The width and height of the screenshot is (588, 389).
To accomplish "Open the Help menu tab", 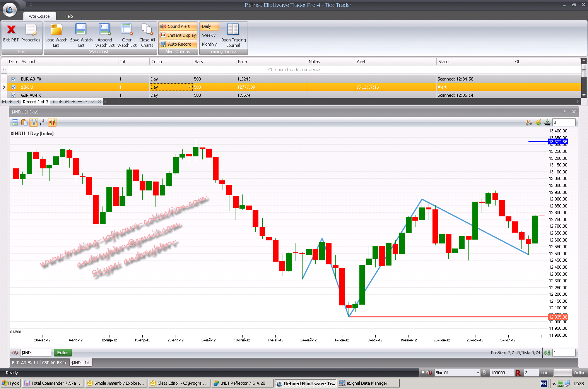I will click(x=68, y=16).
